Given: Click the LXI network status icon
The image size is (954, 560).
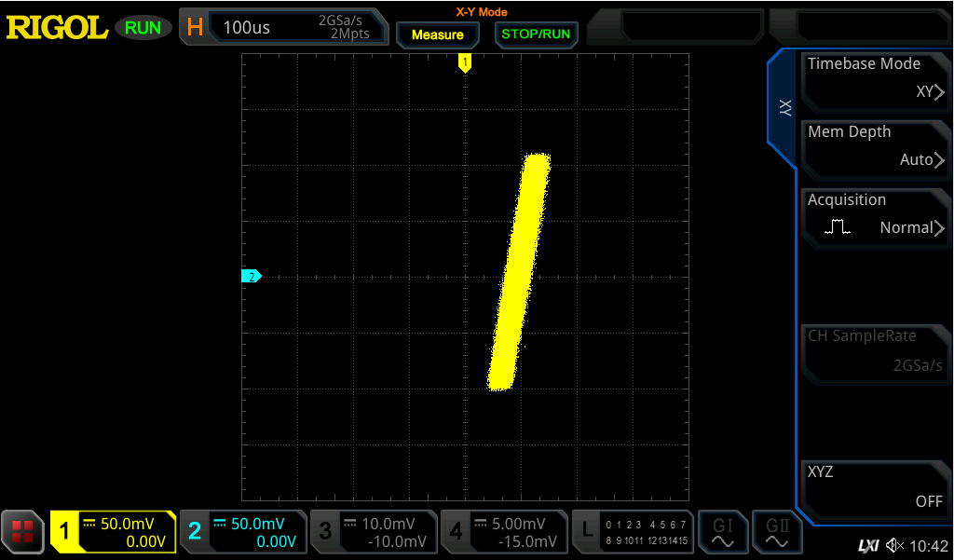Looking at the screenshot, I should pyautogui.click(x=868, y=546).
